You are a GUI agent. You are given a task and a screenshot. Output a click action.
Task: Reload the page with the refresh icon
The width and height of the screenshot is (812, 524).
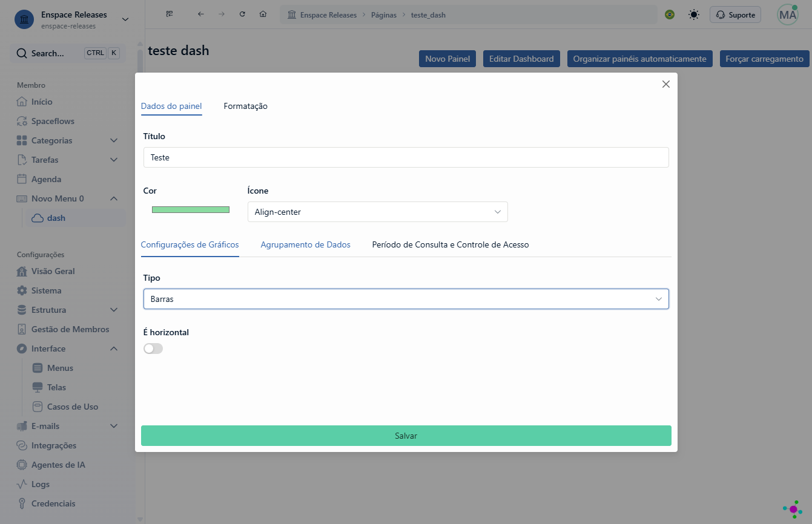click(x=242, y=15)
